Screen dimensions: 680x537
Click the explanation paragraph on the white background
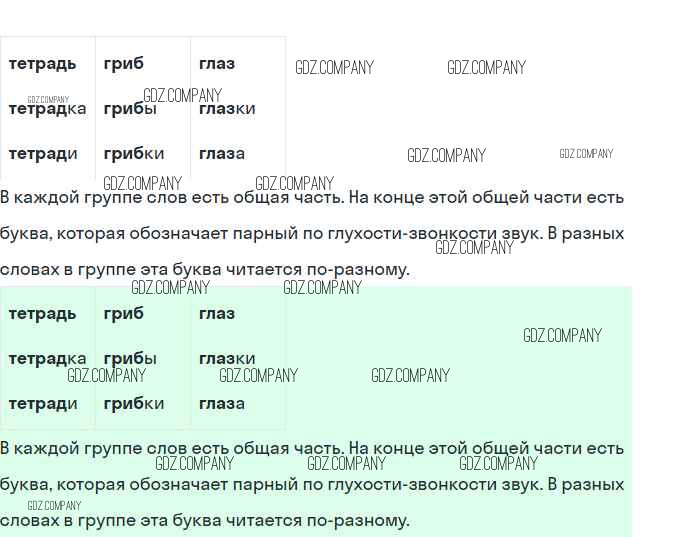tap(312, 234)
